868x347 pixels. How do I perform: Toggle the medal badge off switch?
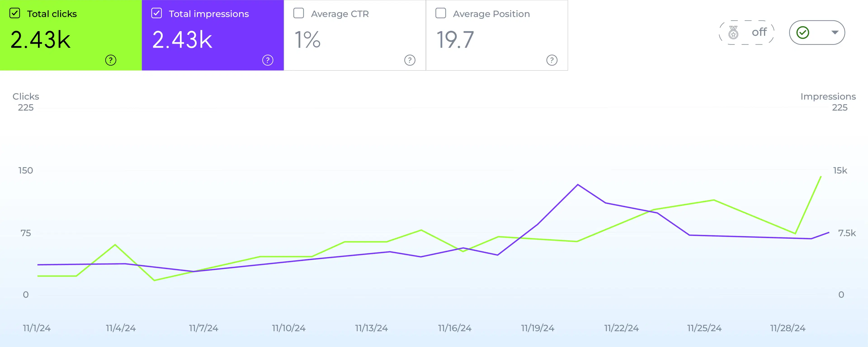746,32
